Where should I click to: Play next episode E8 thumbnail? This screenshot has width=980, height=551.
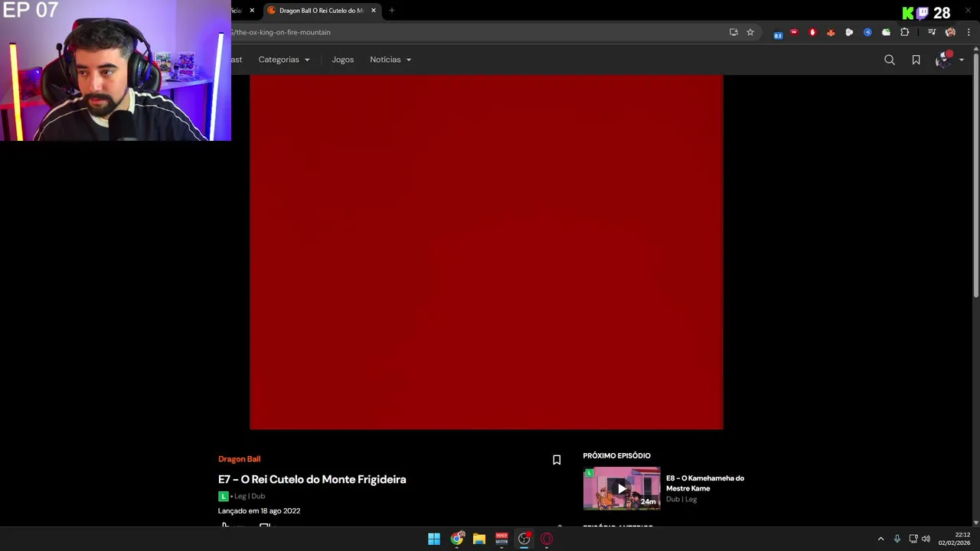pos(622,488)
